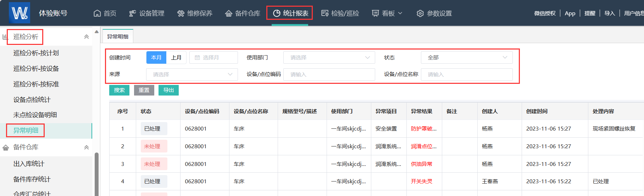The width and height of the screenshot is (644, 196).
Task: Select 备件库存统计 in sidebar
Action: pyautogui.click(x=32, y=179)
